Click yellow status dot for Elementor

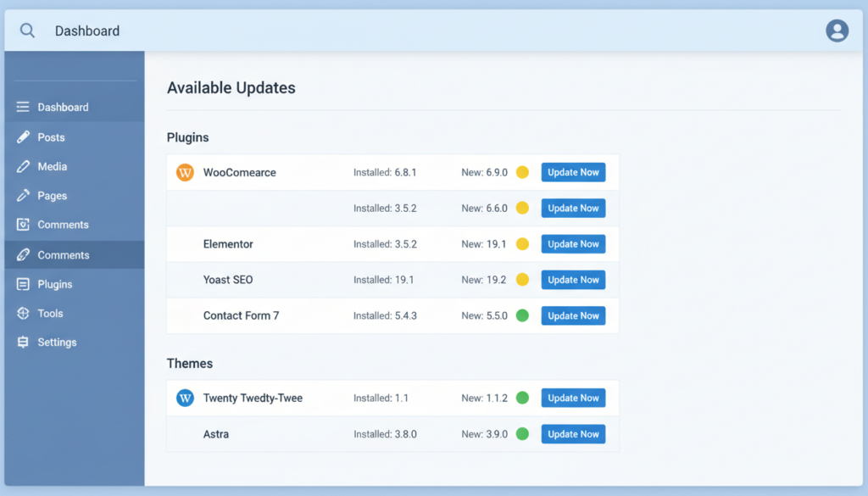tap(522, 243)
